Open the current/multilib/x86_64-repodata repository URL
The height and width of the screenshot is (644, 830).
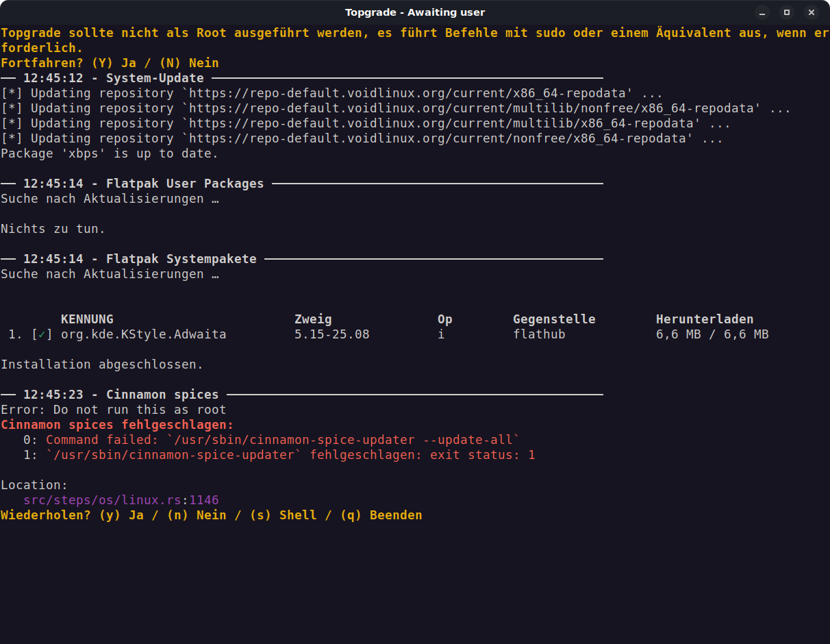click(444, 123)
